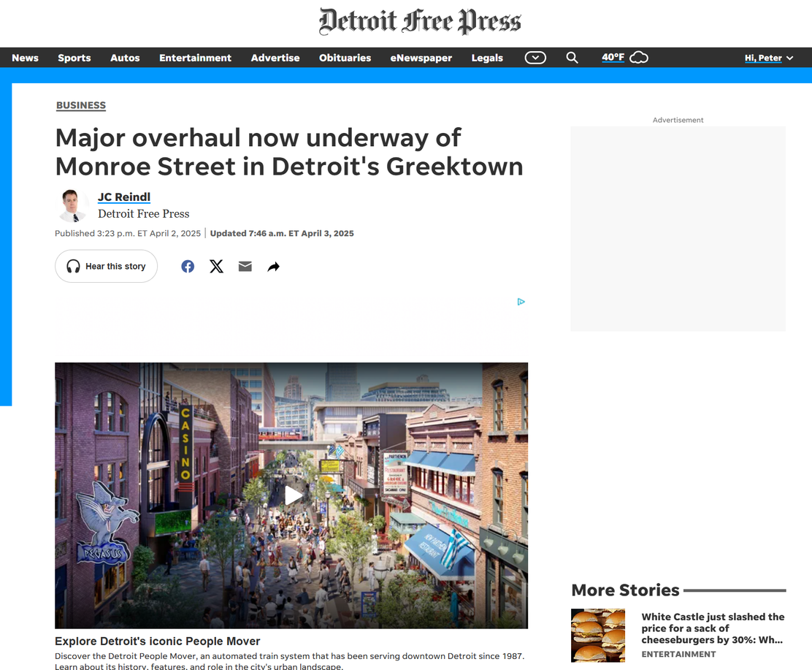Open the BUSINESS category link
Viewport: 812px width, 670px height.
[81, 105]
